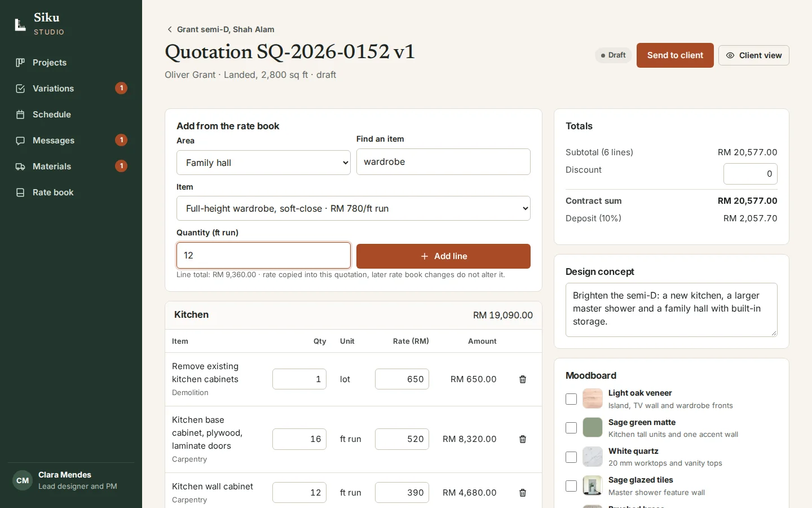Screen dimensions: 812x508
Task: Tick the Light oak veneer checkbox
Action: tap(571, 399)
